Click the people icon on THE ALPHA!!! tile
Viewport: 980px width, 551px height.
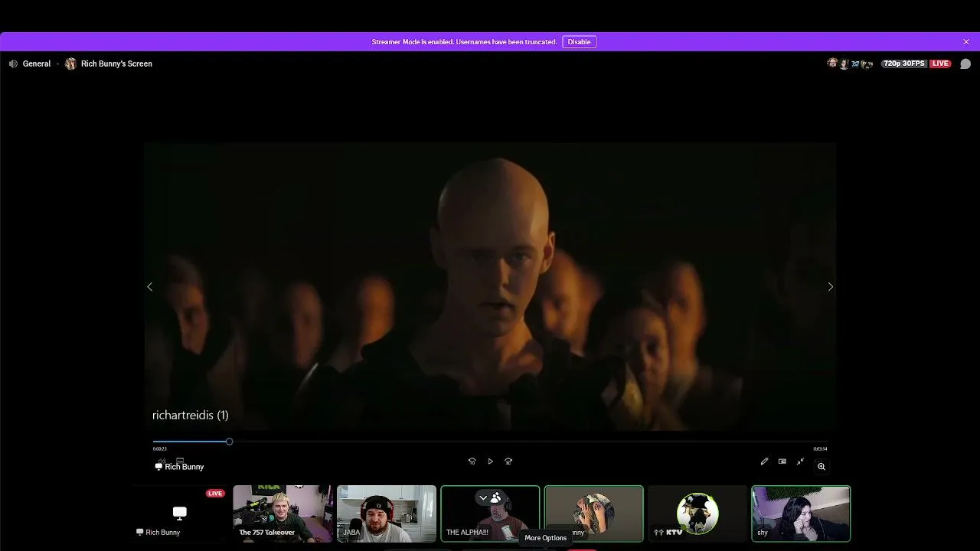point(496,497)
